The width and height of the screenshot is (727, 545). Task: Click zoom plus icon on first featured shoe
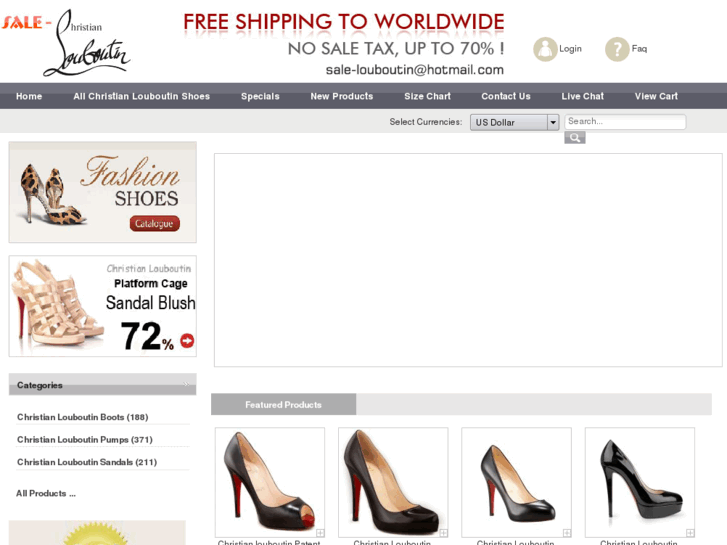coord(320,532)
